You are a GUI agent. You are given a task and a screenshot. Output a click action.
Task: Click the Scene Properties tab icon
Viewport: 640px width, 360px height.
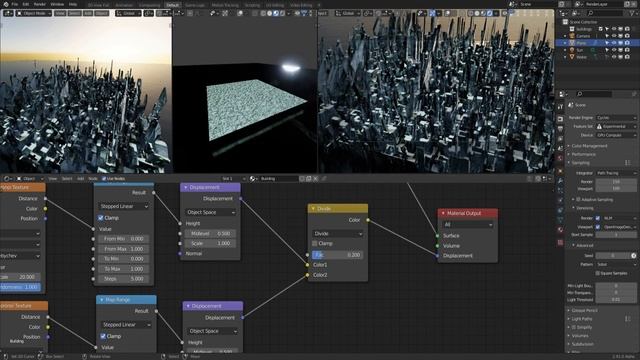[560, 148]
